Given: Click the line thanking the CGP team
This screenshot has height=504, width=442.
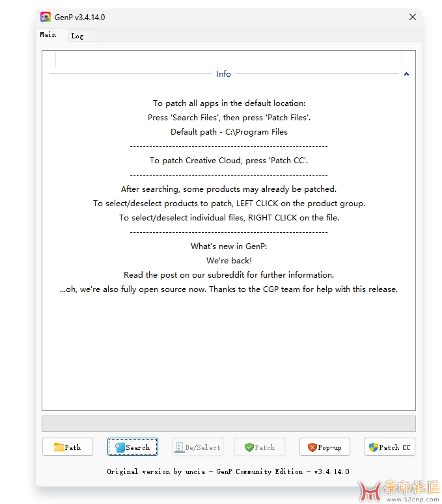Looking at the screenshot, I should [x=228, y=289].
